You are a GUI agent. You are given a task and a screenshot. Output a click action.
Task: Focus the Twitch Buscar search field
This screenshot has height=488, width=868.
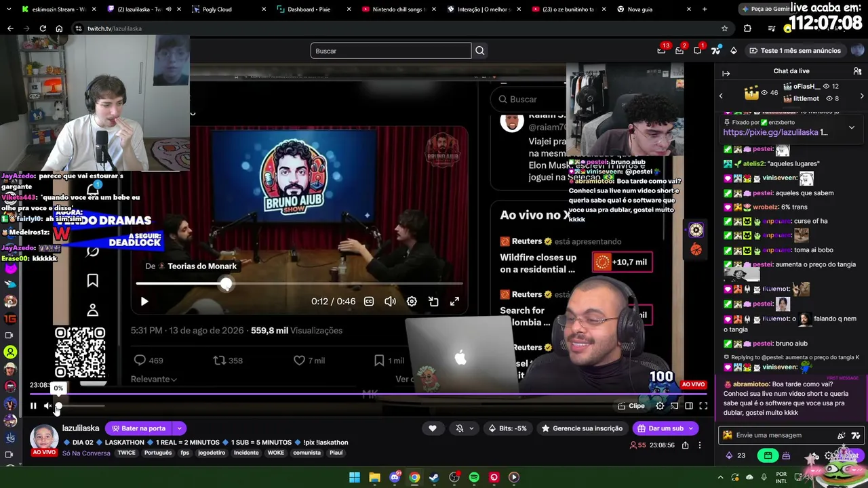point(391,51)
